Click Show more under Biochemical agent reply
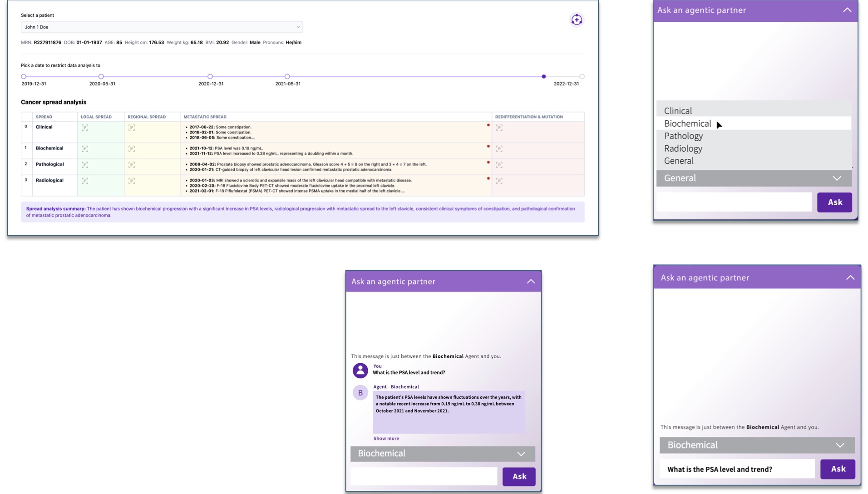The height and width of the screenshot is (494, 868). pos(386,439)
